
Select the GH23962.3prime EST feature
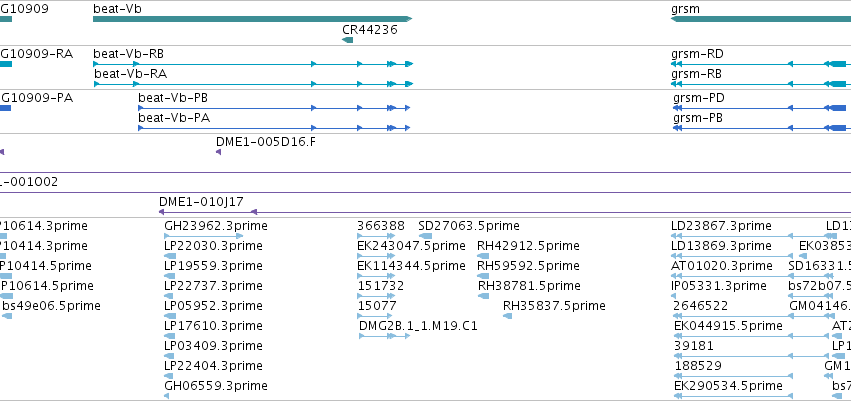(x=204, y=236)
